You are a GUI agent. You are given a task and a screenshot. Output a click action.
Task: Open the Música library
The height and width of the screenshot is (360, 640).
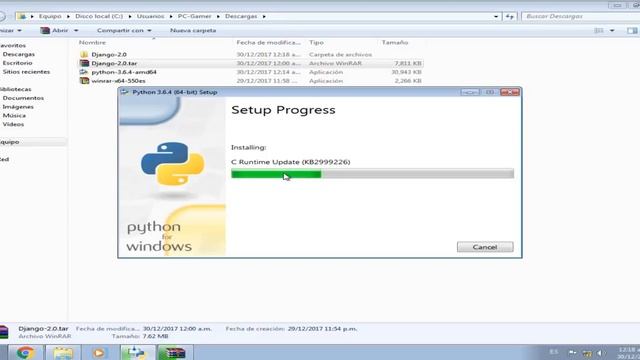point(14,116)
